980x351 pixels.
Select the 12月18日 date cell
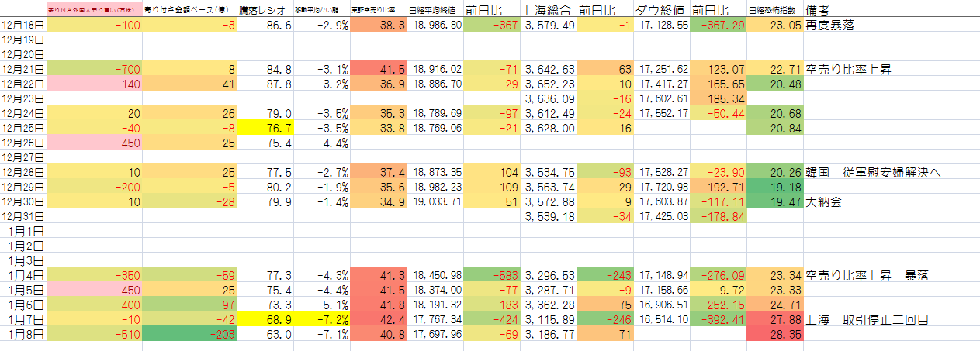coord(23,26)
